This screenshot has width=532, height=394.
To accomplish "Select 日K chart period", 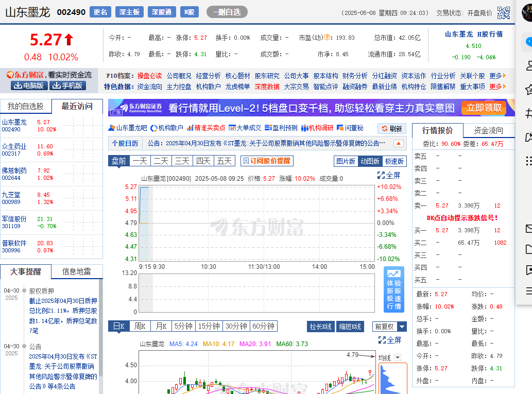I will tap(119, 326).
